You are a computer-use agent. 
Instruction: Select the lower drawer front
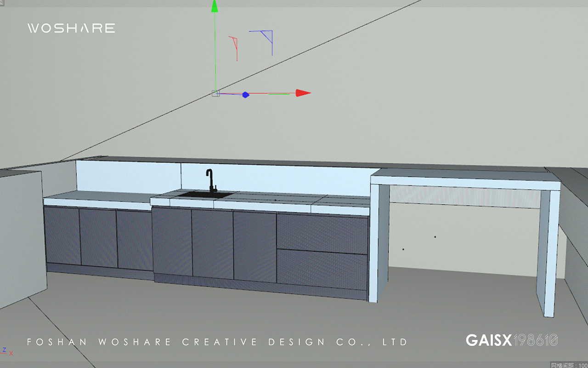tap(322, 269)
